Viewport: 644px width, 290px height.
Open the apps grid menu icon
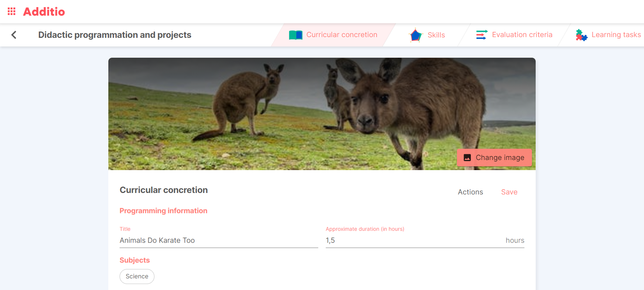(12, 11)
